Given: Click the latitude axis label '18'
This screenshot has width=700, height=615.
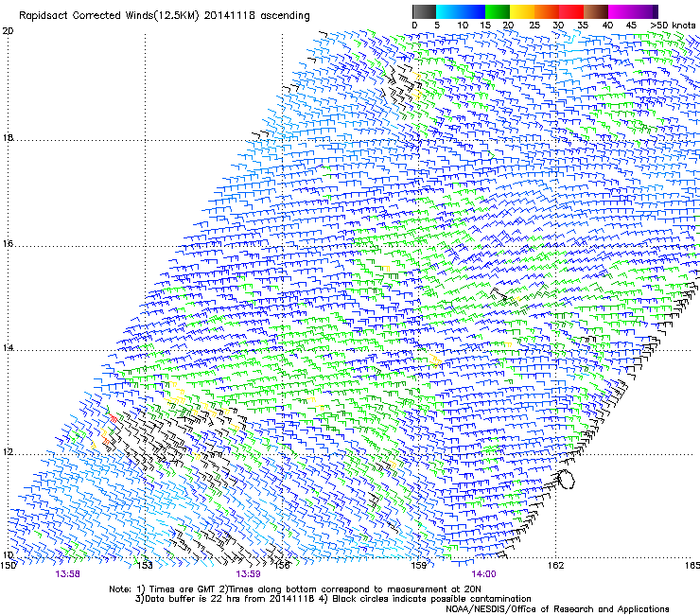Looking at the screenshot, I should tap(8, 137).
